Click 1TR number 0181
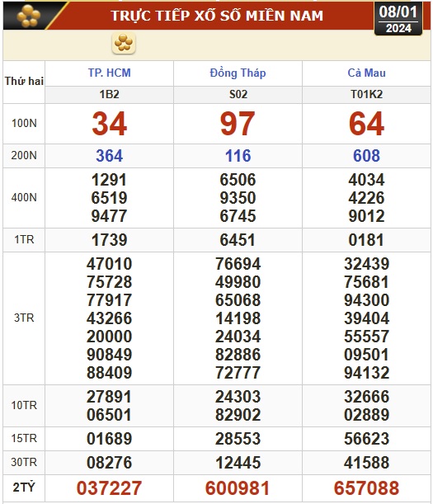Screen dimensions: 433x504 [x=366, y=240]
